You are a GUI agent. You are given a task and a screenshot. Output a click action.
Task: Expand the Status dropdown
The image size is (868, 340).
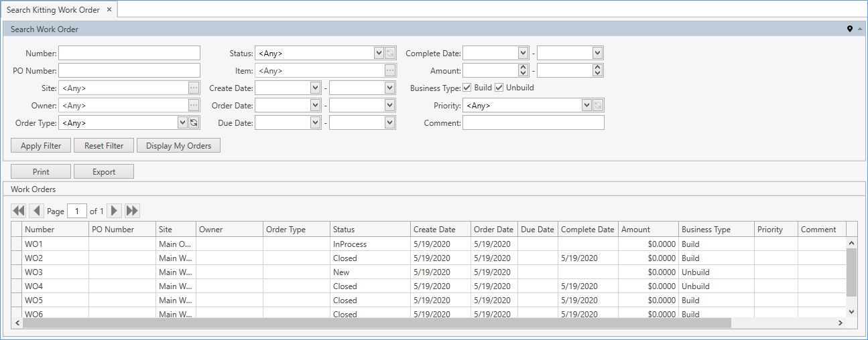pos(379,54)
